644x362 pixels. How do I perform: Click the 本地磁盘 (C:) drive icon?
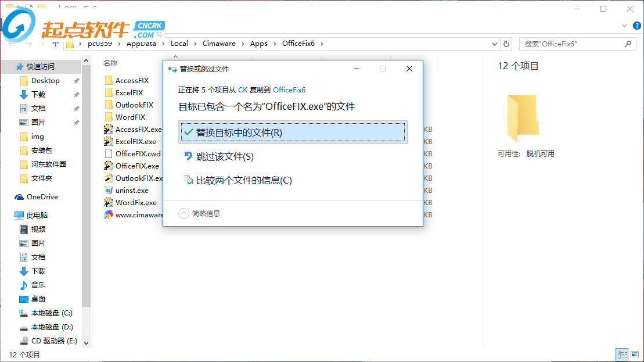(x=24, y=313)
